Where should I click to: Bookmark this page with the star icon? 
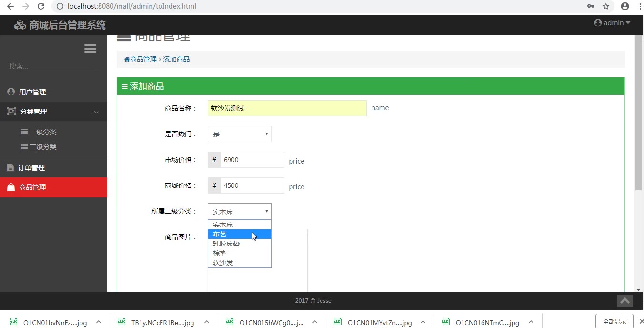pos(606,6)
